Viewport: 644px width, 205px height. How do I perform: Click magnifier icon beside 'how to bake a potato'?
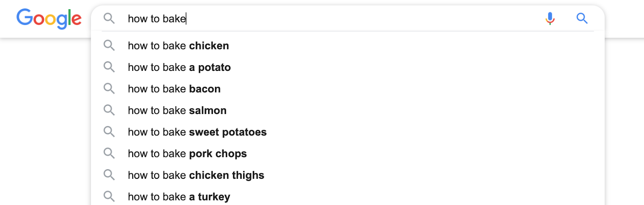tap(109, 67)
